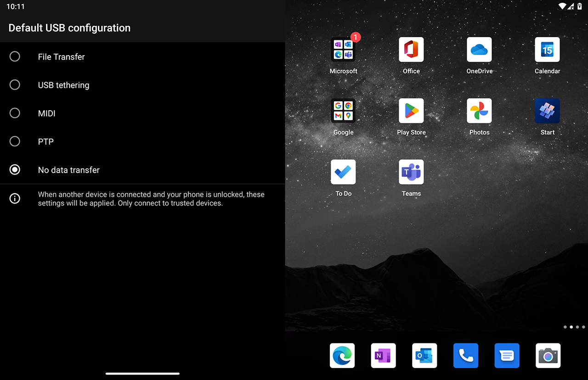The height and width of the screenshot is (380, 588).
Task: Tap the 'OneDrive' label under its icon
Action: pyautogui.click(x=479, y=71)
